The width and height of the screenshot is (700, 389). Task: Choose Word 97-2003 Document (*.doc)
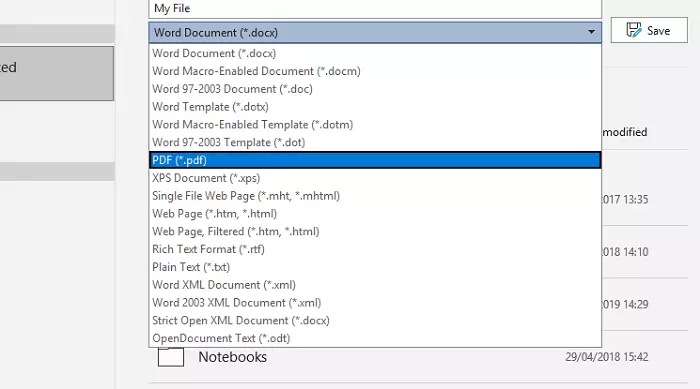[375, 89]
